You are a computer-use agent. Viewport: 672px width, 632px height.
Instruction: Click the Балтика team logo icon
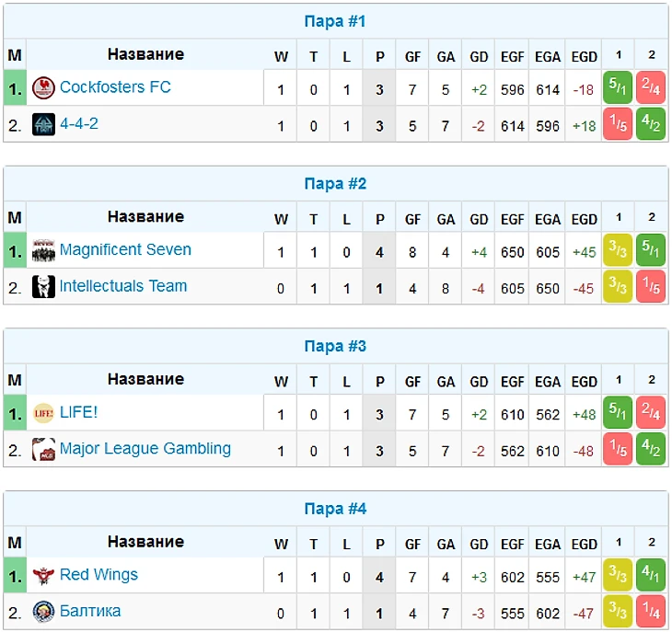click(x=43, y=612)
